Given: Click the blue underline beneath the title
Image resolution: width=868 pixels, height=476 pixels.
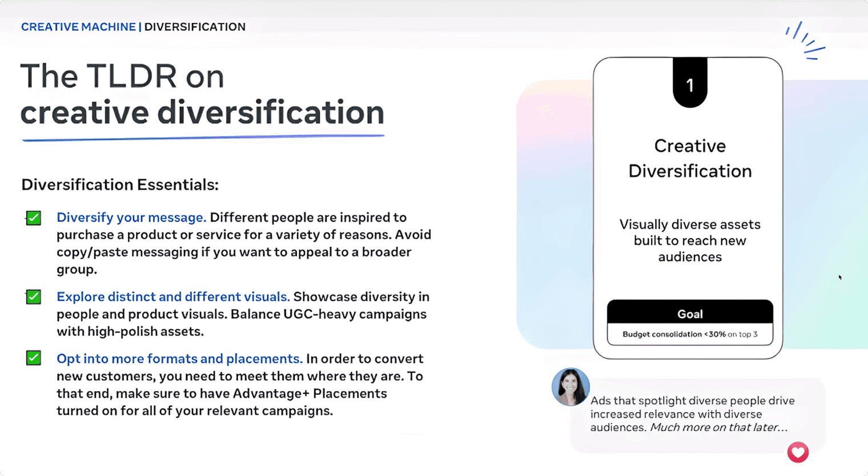Looking at the screenshot, I should 203,136.
